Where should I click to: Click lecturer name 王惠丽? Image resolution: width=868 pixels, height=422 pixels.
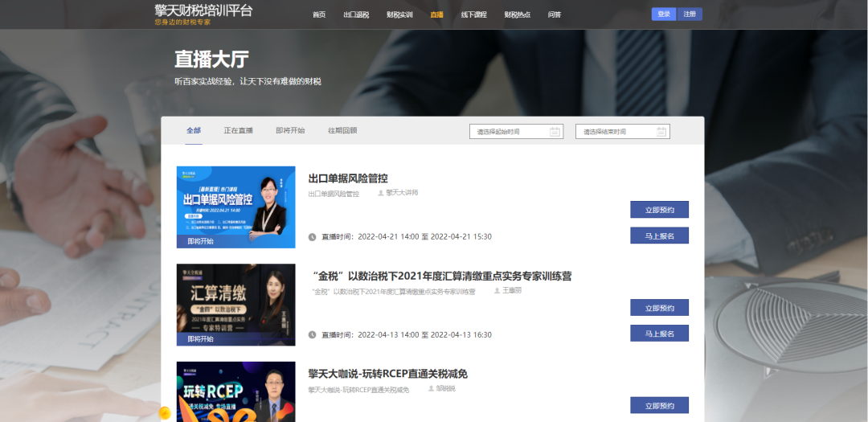point(512,290)
